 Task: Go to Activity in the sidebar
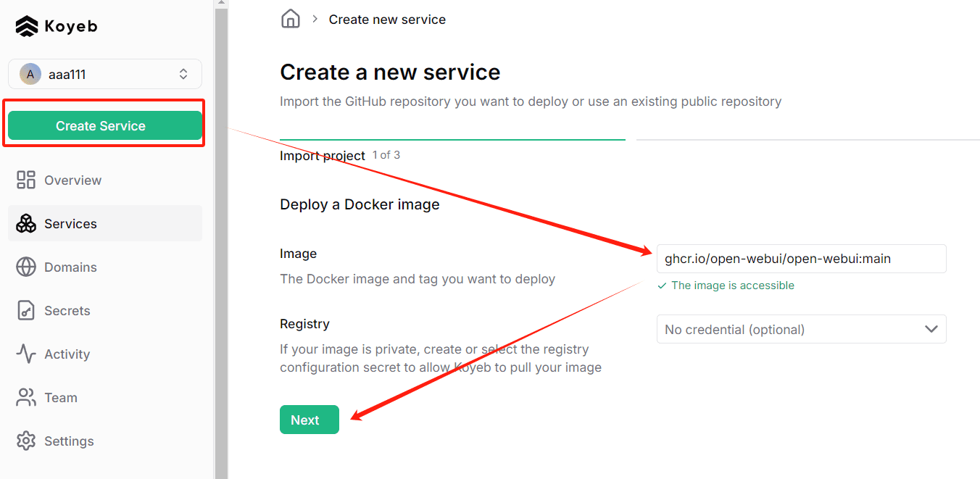(105, 354)
